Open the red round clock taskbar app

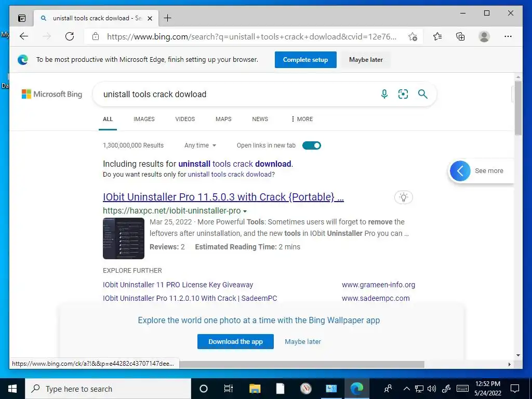coord(305,389)
